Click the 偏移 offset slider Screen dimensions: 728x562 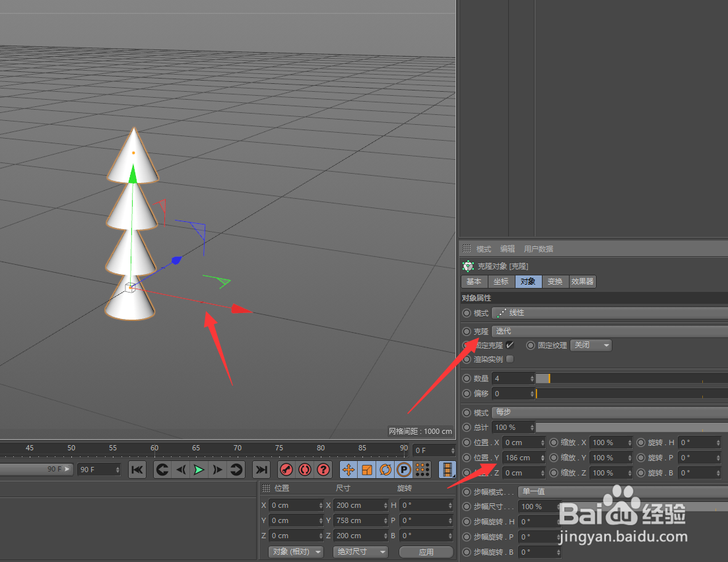pyautogui.click(x=632, y=394)
